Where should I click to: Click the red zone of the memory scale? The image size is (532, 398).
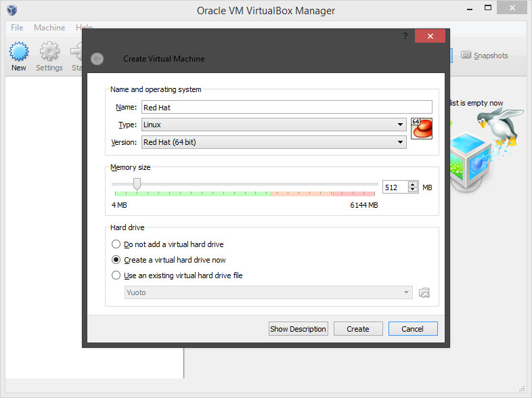(353, 194)
